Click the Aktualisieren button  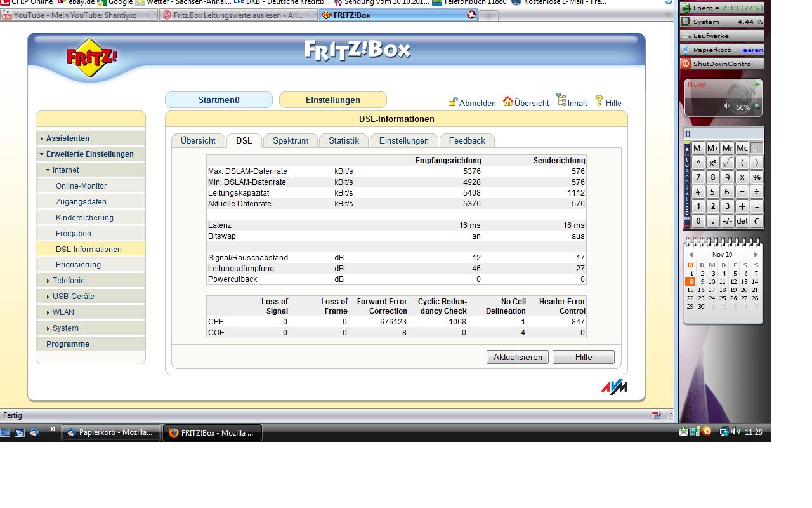[x=517, y=357]
